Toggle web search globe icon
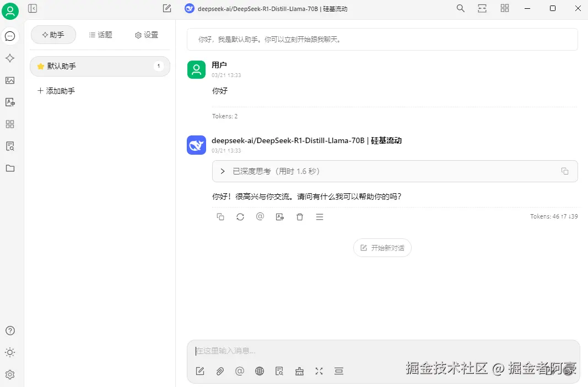Image resolution: width=588 pixels, height=387 pixels. coord(260,371)
